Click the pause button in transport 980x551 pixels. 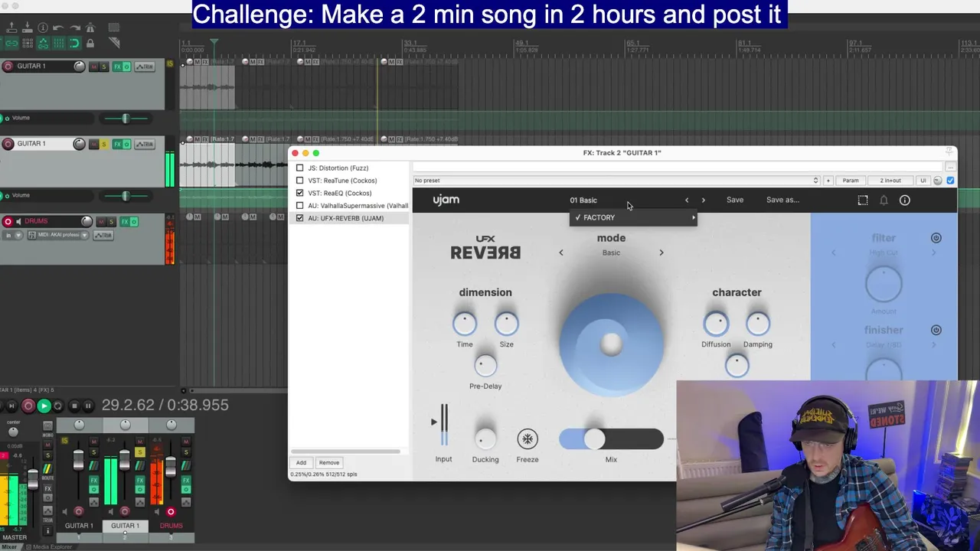[88, 406]
